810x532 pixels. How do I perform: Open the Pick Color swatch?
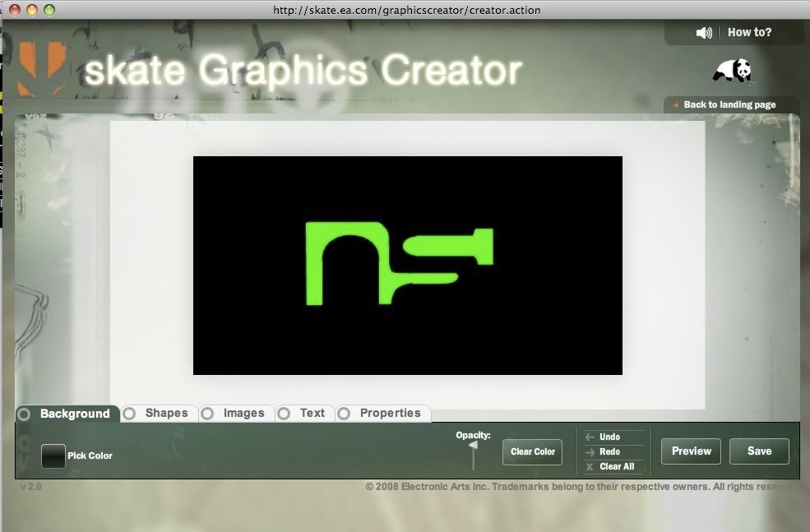click(53, 456)
